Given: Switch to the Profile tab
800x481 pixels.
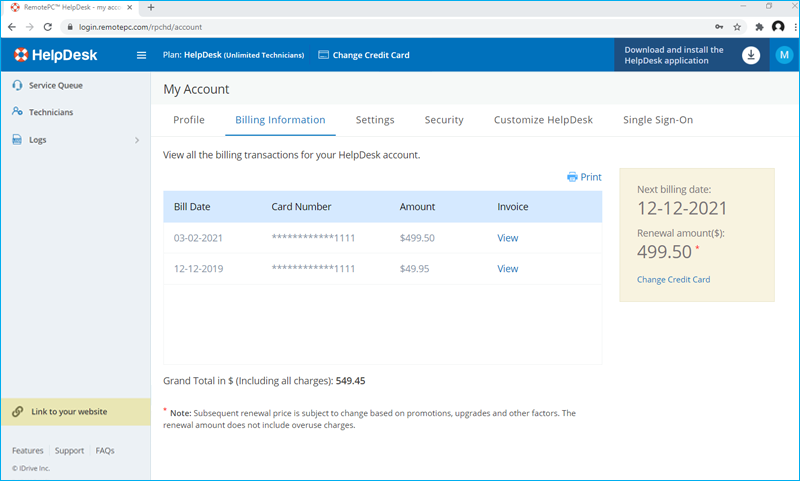Looking at the screenshot, I should tap(189, 120).
